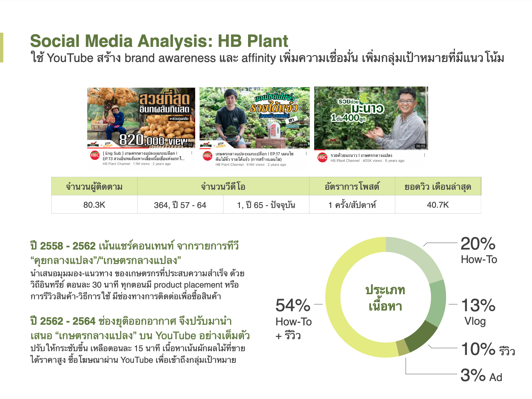This screenshot has width=532, height=399.
Task: Click the '80.3K' table cell
Action: (94, 205)
